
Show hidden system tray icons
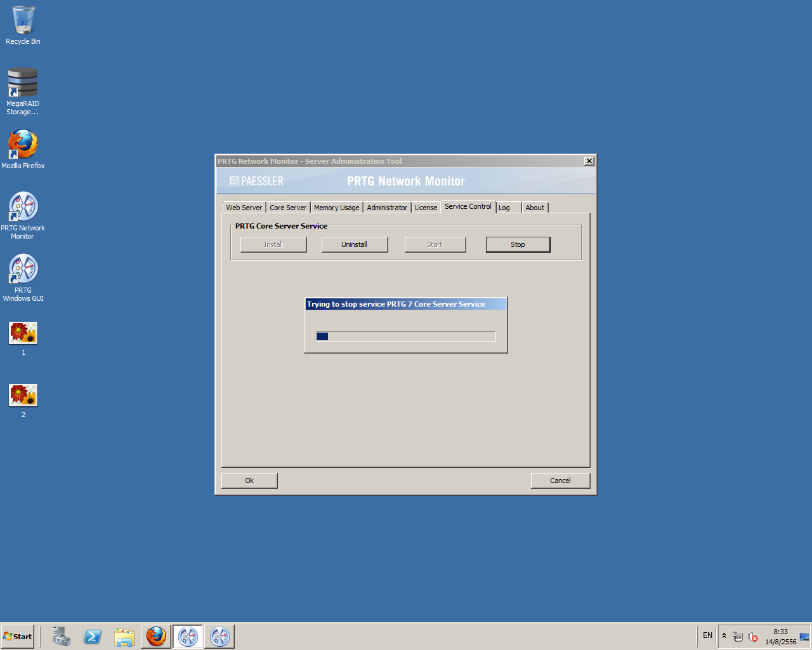[x=724, y=636]
